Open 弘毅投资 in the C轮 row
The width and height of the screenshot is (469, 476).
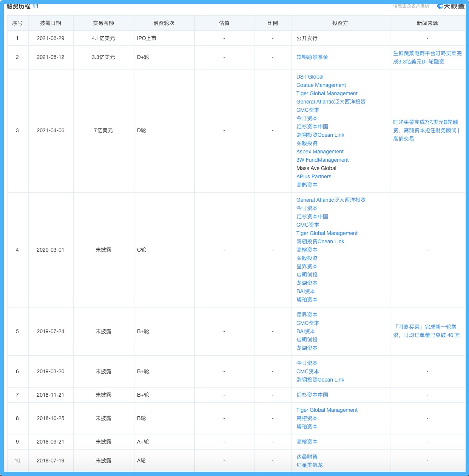pyautogui.click(x=307, y=258)
